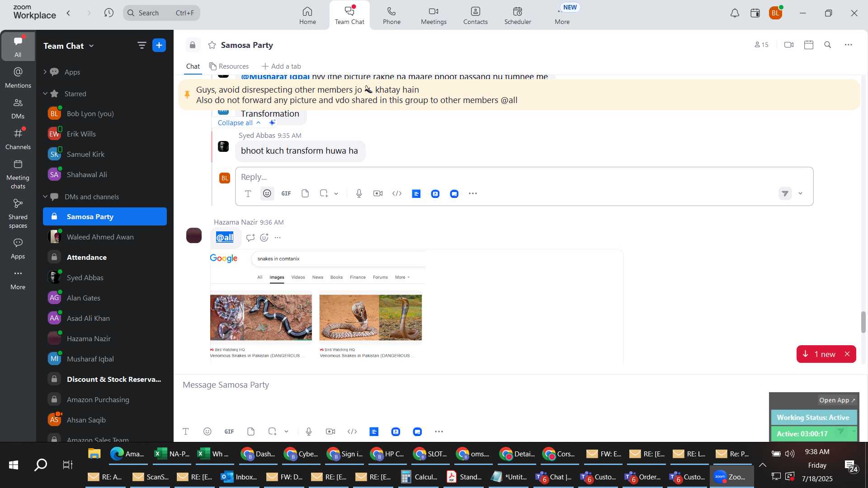Open the Contacts tab

[475, 15]
